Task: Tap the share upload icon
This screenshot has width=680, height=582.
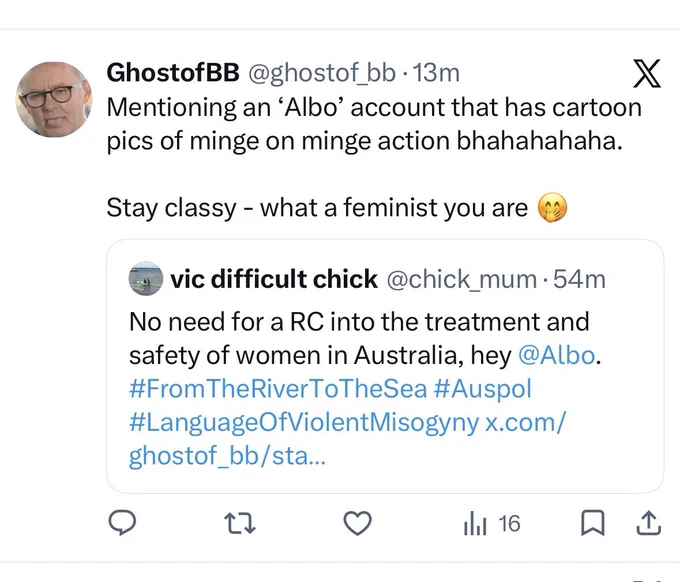Action: [648, 523]
